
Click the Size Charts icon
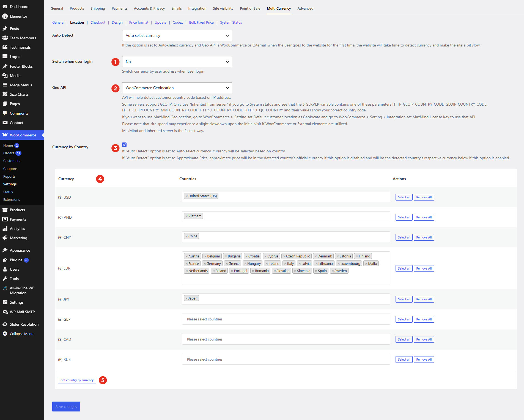(x=5, y=94)
